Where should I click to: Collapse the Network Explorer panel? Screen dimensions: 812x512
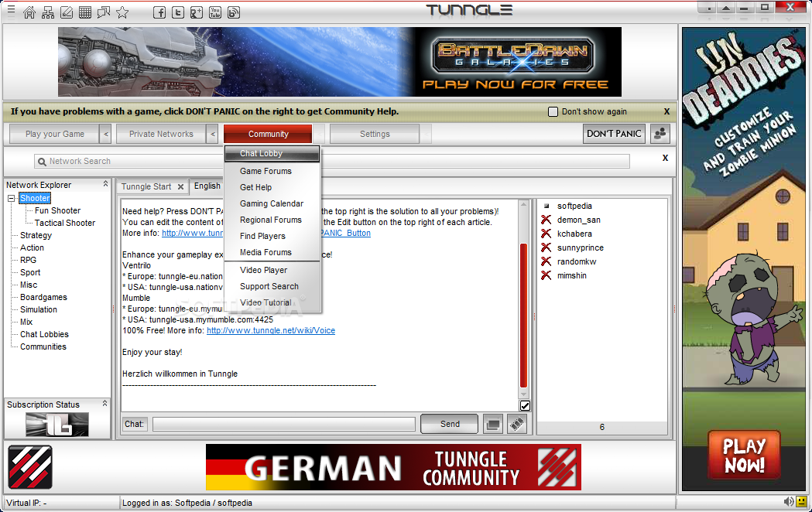[105, 184]
